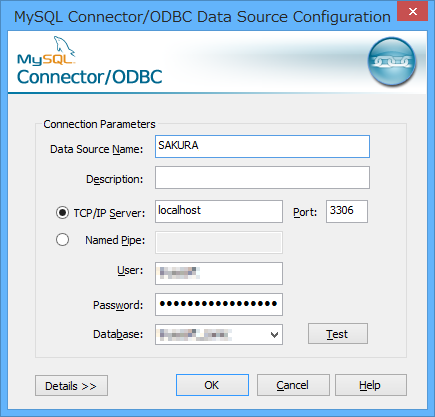Click the User input field

tap(219, 273)
